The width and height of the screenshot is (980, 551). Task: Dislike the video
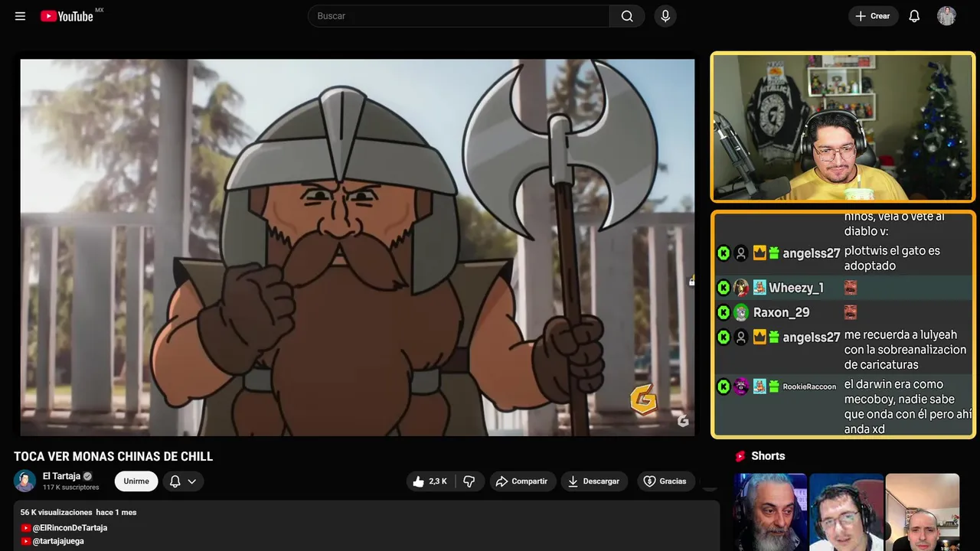coord(469,481)
